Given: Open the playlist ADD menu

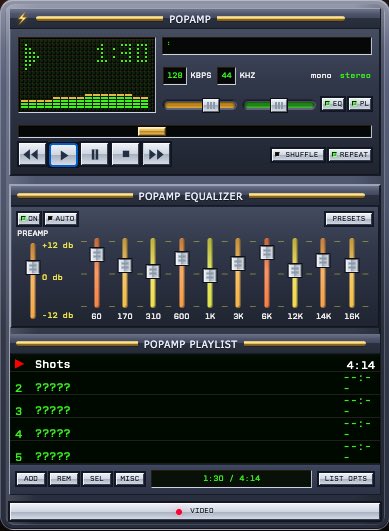Looking at the screenshot, I should tap(31, 479).
